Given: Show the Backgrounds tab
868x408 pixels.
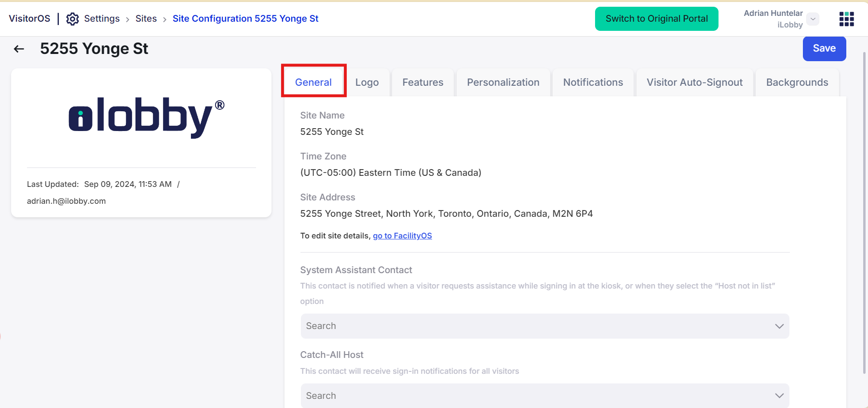Looking at the screenshot, I should tap(797, 82).
